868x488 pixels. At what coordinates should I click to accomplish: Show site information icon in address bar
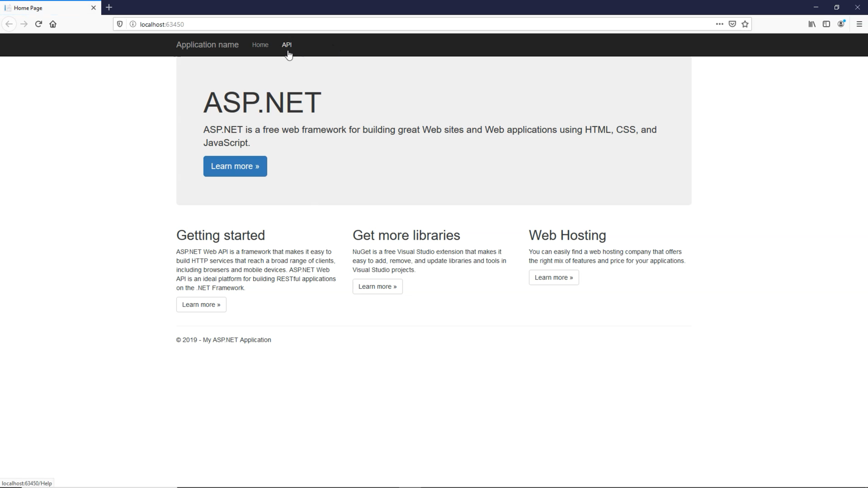[x=133, y=24]
